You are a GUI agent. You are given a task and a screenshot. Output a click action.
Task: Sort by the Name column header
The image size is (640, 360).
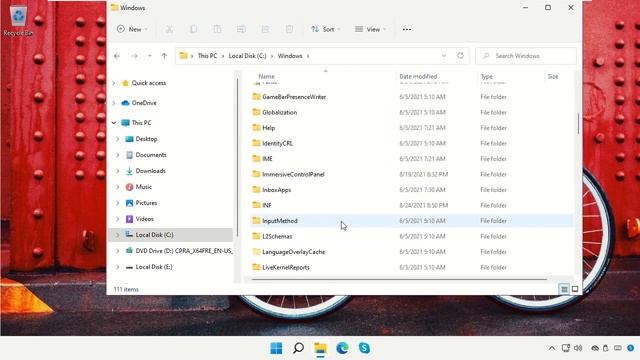tap(267, 76)
